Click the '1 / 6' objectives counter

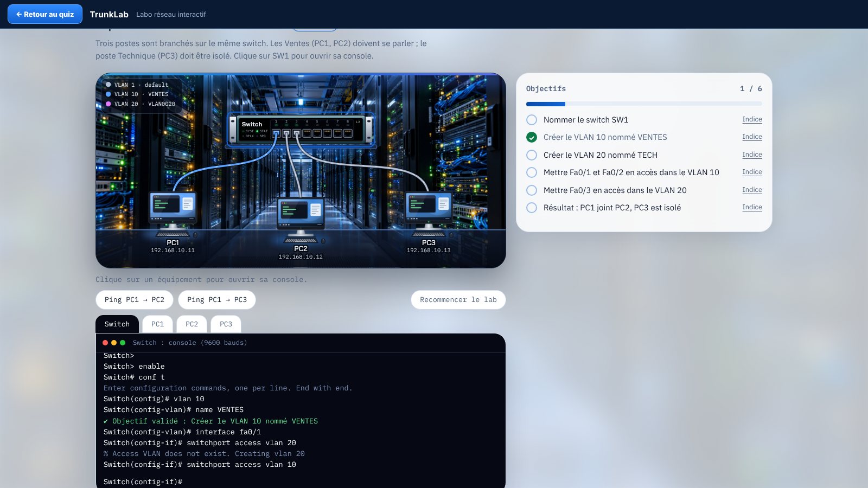751,88
